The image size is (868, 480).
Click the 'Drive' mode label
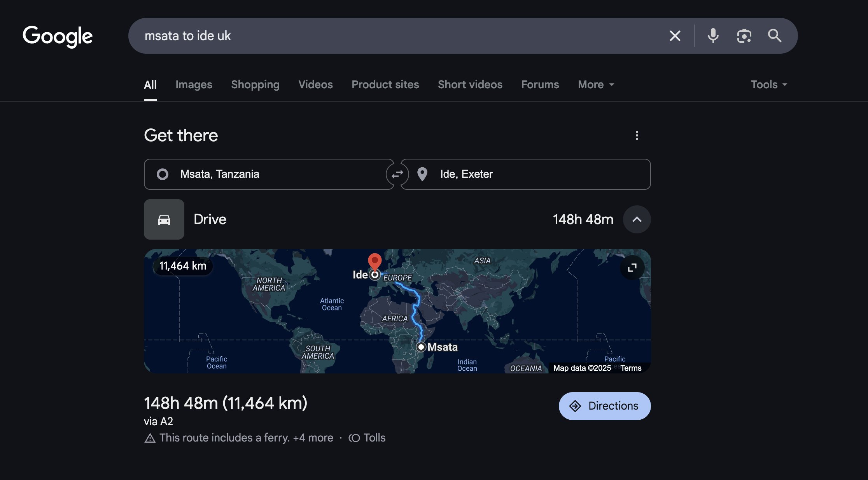point(210,219)
